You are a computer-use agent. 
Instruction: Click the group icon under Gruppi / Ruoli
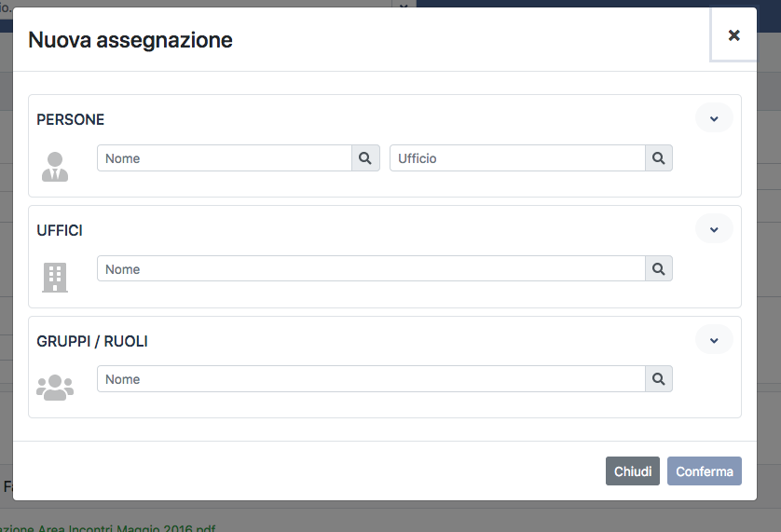click(x=55, y=387)
